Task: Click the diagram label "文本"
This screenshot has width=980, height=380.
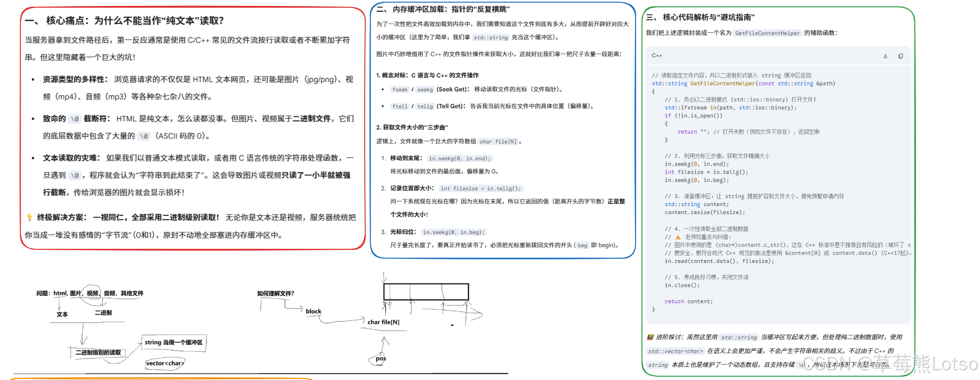Action: tap(62, 314)
